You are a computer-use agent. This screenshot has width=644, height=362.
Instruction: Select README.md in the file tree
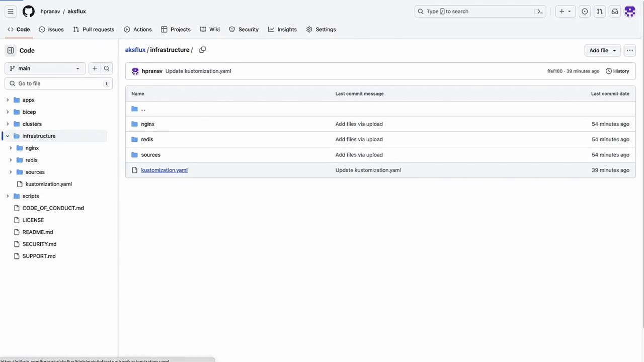pos(38,232)
